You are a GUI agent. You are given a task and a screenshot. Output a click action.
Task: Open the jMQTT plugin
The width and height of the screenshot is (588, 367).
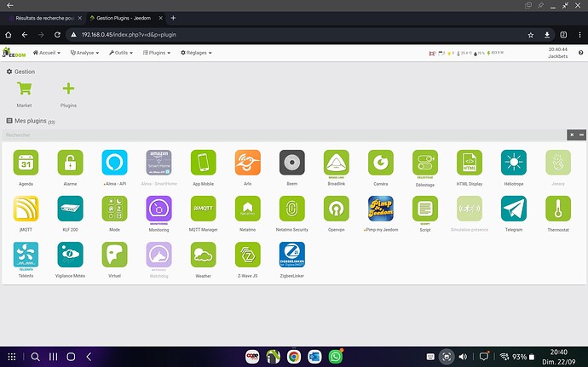click(26, 209)
